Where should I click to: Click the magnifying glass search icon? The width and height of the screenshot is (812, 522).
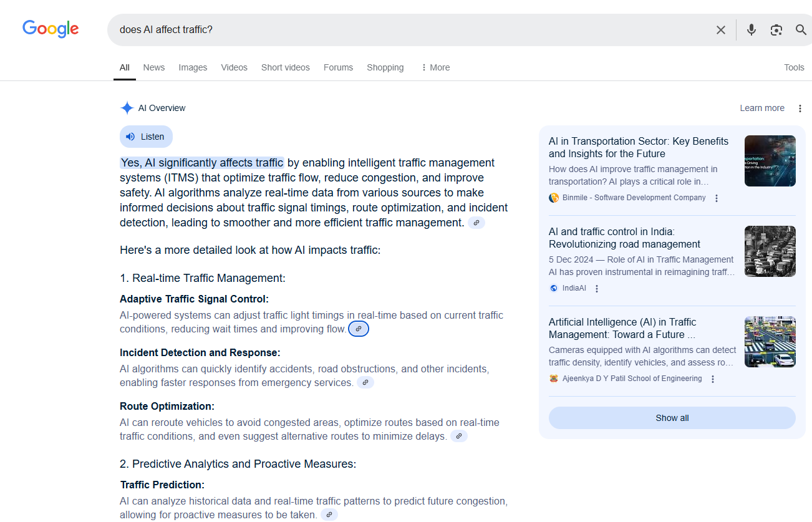[801, 30]
